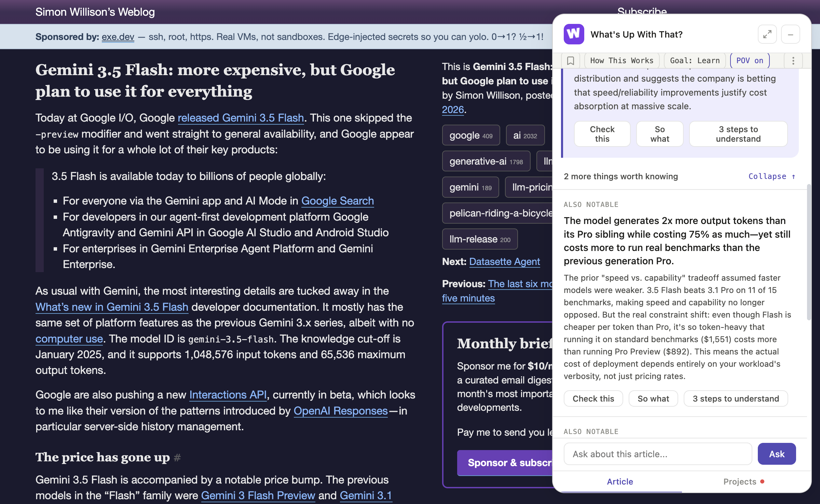This screenshot has width=820, height=504.
Task: Click 3 steps to understand in highlighted card
Action: [738, 134]
